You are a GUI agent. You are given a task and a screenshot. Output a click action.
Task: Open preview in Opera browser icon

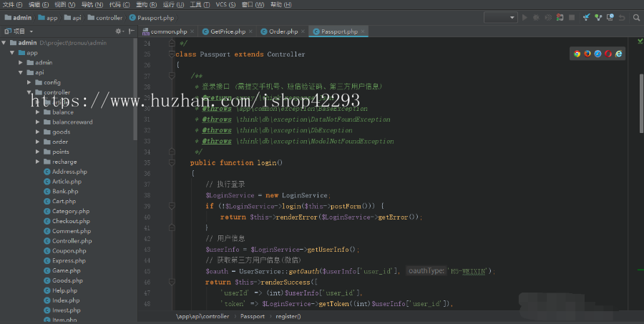(x=608, y=54)
